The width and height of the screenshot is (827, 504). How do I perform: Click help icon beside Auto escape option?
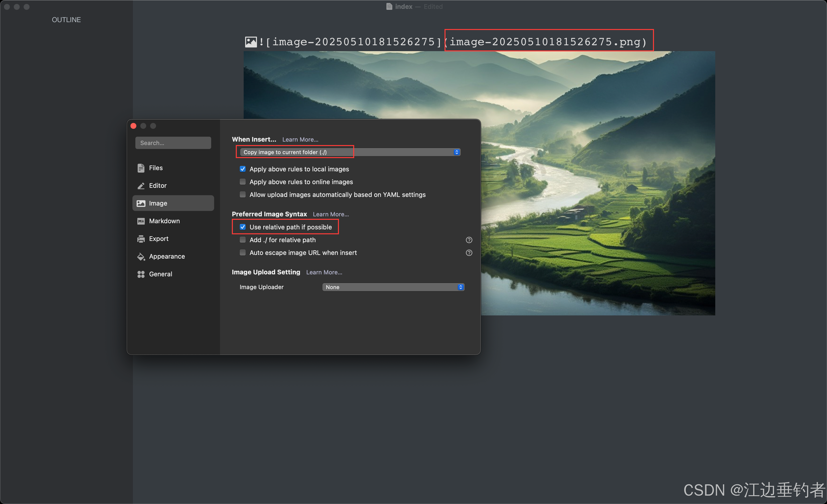[469, 253]
